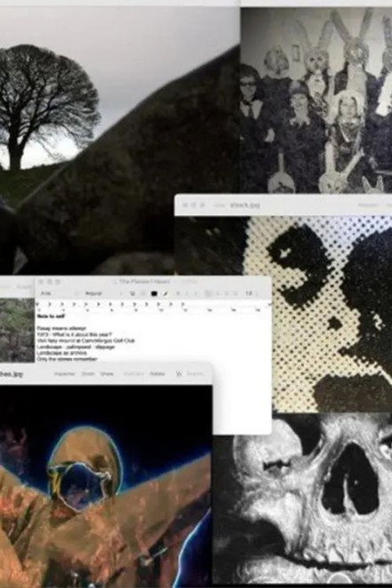Click the 'Note to self' heading text
This screenshot has width=392, height=588.
point(51,316)
